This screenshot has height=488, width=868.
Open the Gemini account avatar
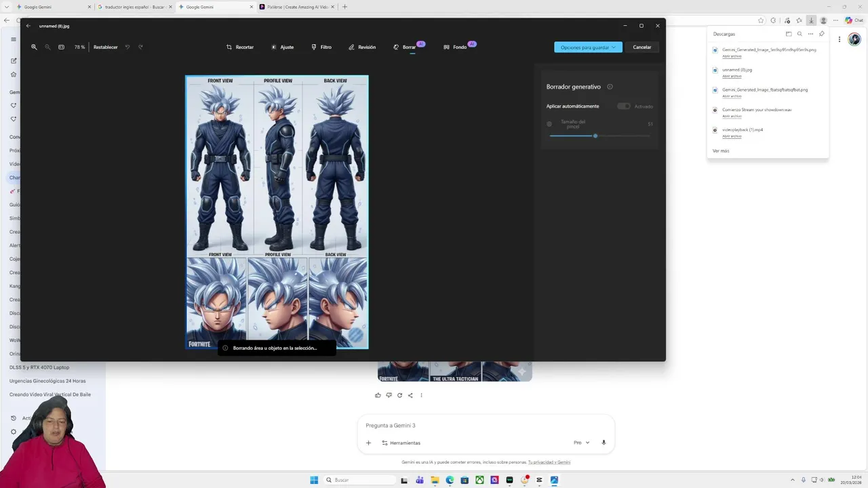click(854, 39)
